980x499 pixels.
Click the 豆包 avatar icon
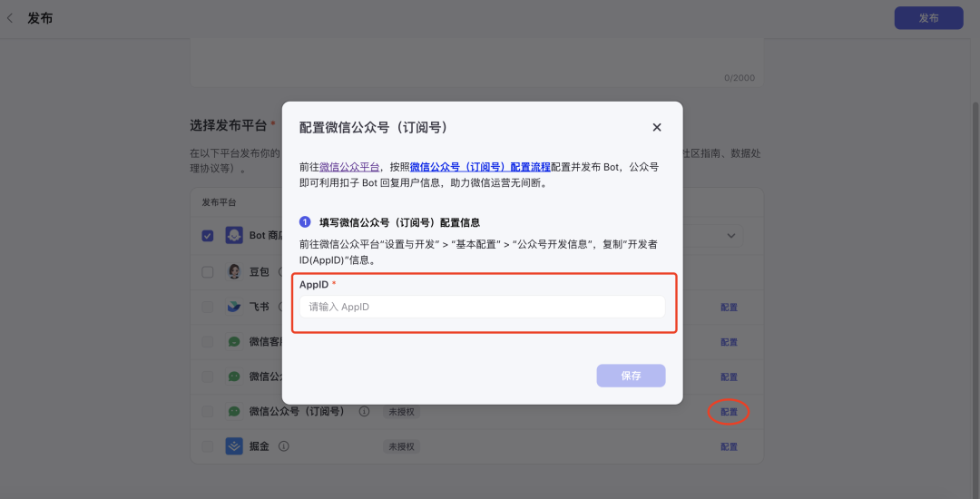(234, 271)
